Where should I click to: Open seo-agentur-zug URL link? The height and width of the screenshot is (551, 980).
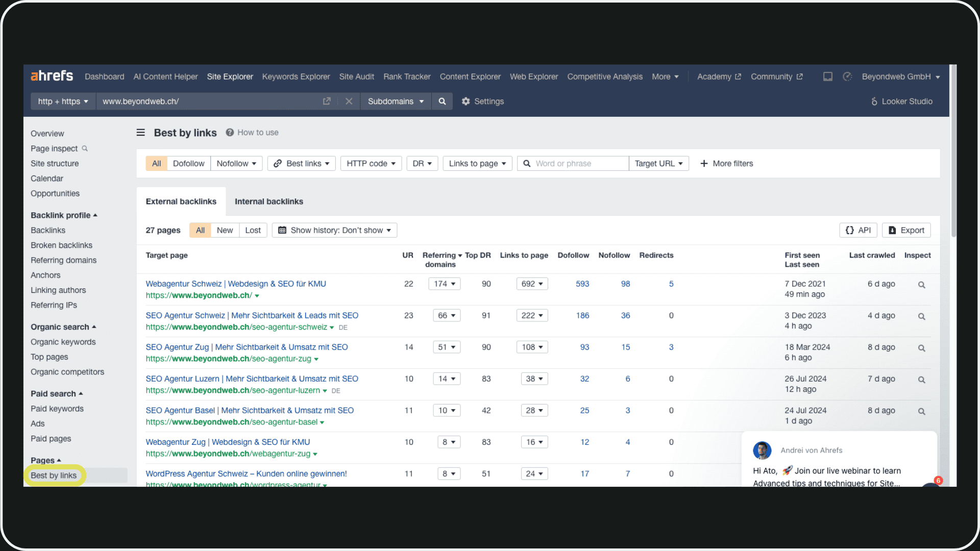[229, 359]
